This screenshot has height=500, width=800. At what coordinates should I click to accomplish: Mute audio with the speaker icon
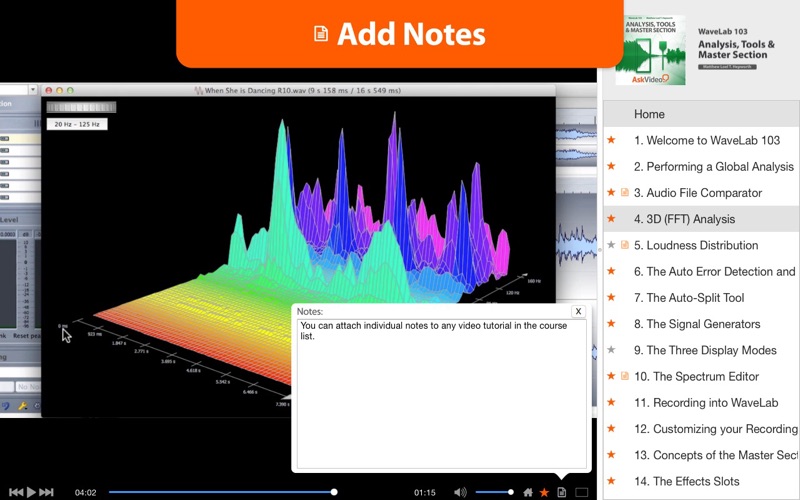(460, 492)
